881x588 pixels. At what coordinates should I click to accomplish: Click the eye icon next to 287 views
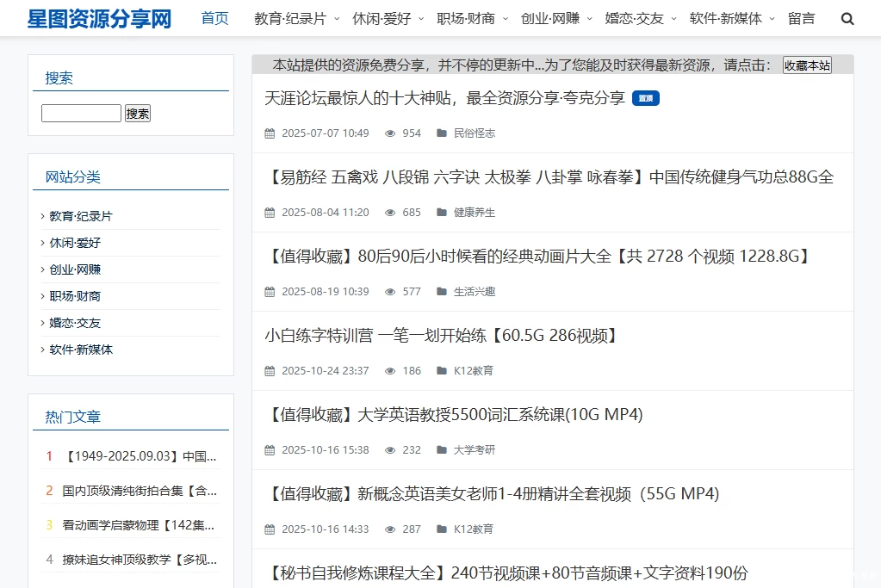(389, 529)
